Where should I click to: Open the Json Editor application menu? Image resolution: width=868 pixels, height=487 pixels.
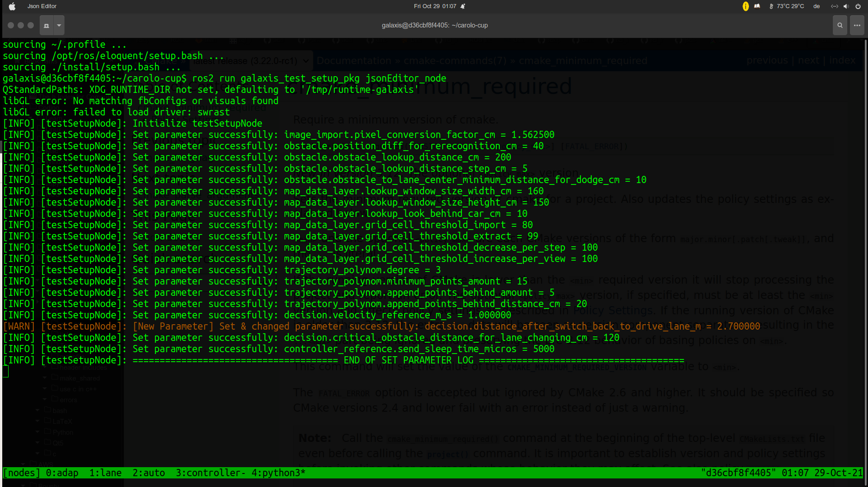42,6
